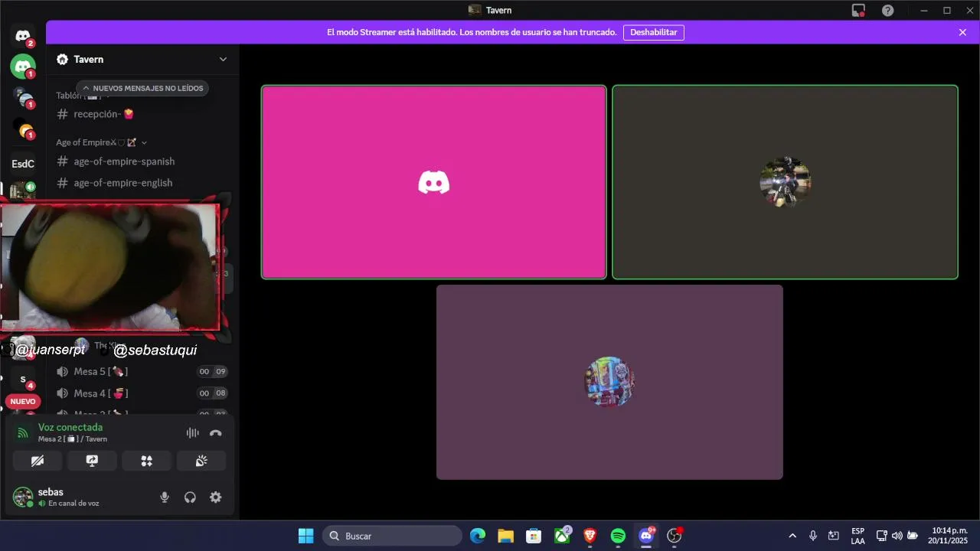The width and height of the screenshot is (980, 551).
Task: Open the Tavern server dropdown menu
Action: (223, 60)
